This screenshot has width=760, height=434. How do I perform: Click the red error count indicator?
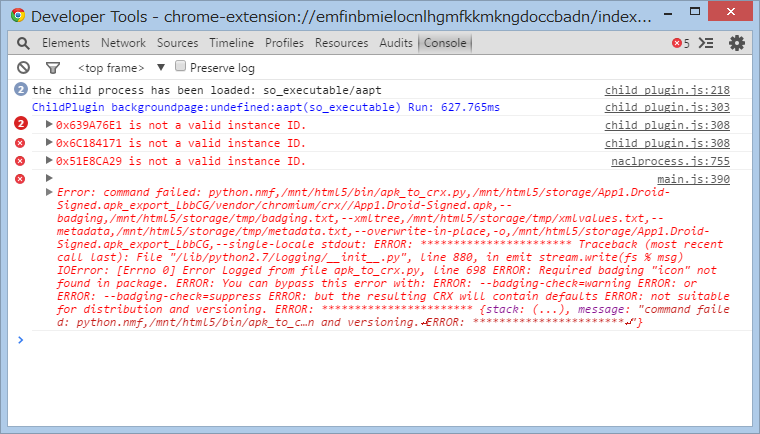click(681, 43)
